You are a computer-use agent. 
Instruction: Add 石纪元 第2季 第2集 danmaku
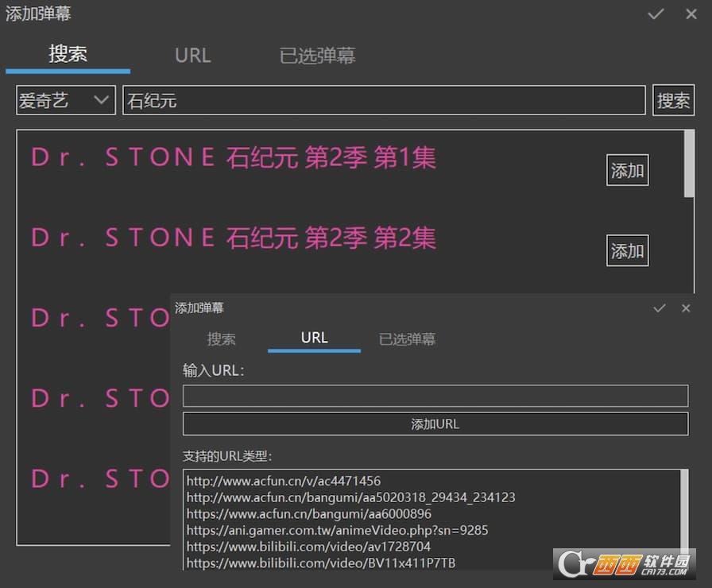(627, 250)
